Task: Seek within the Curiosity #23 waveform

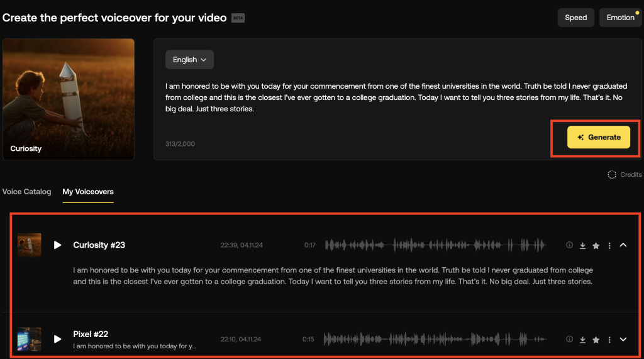Action: click(x=434, y=245)
